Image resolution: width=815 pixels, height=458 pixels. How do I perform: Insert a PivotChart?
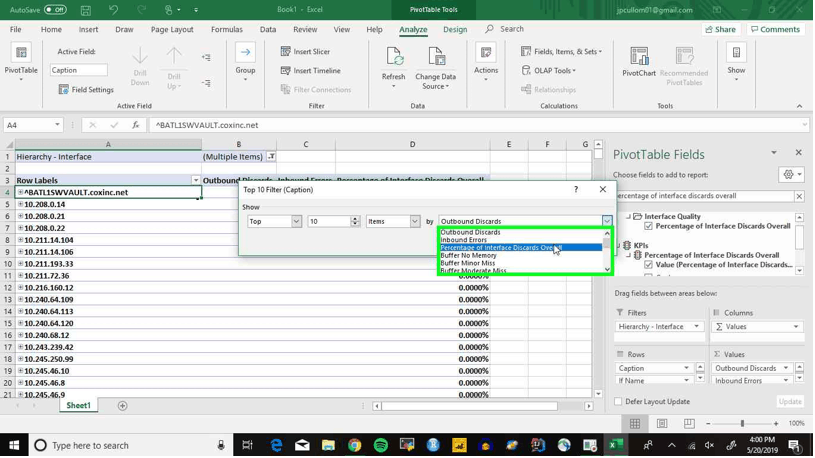pyautogui.click(x=639, y=61)
